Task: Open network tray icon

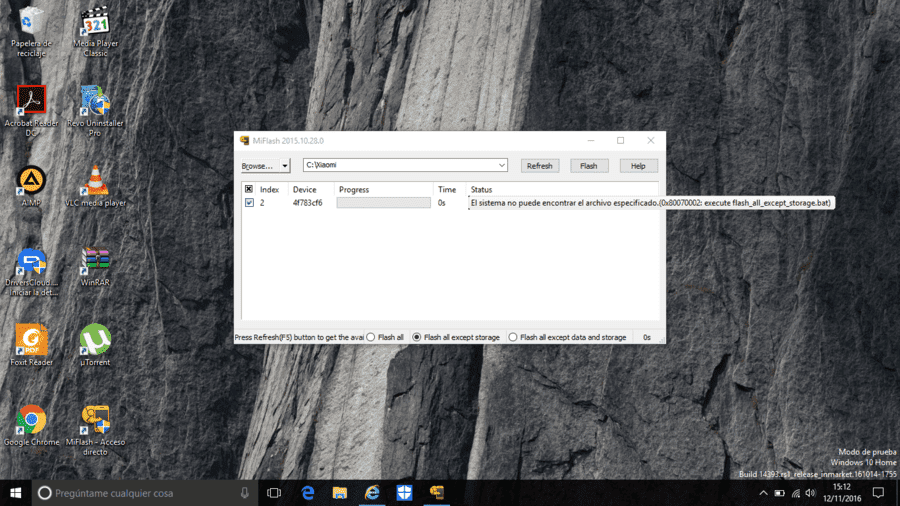Action: tap(796, 493)
